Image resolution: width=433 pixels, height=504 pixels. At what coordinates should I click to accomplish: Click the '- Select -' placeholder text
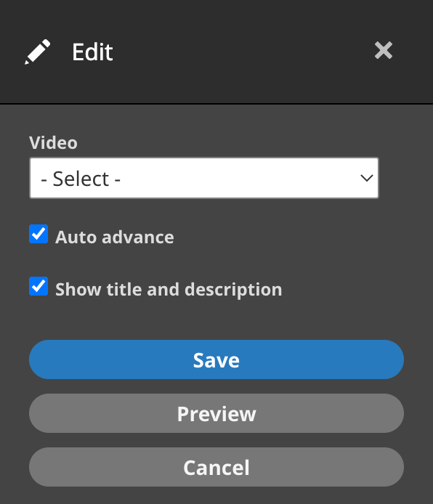point(81,179)
